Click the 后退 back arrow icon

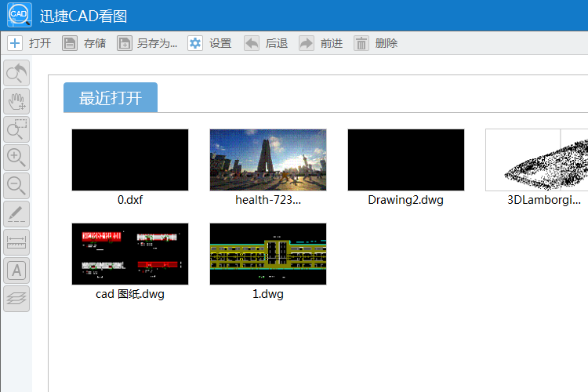[x=252, y=43]
